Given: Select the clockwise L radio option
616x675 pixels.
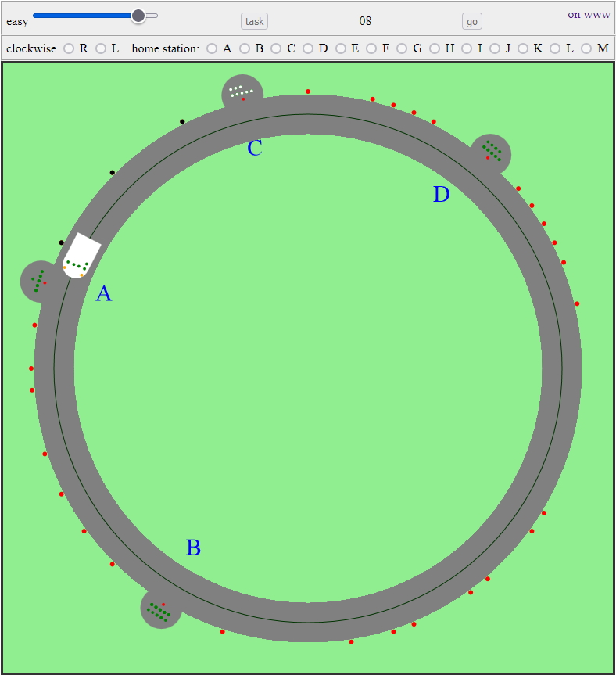Looking at the screenshot, I should click(x=101, y=48).
